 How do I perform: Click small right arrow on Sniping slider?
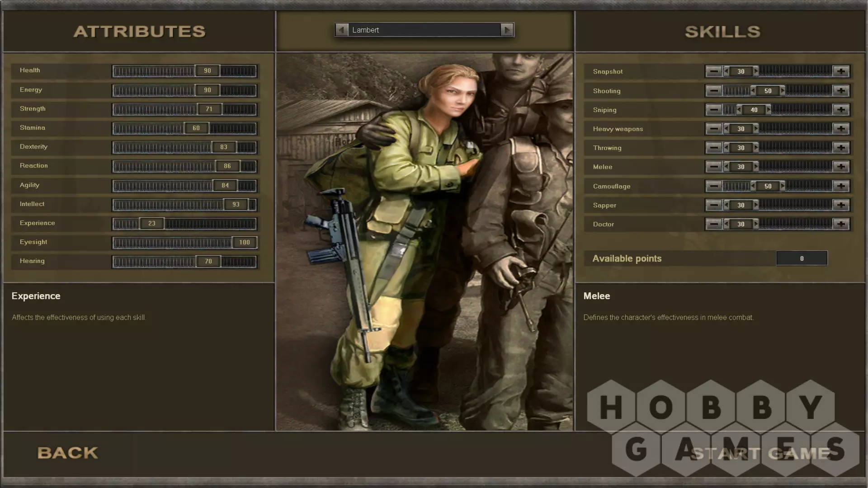(x=769, y=110)
